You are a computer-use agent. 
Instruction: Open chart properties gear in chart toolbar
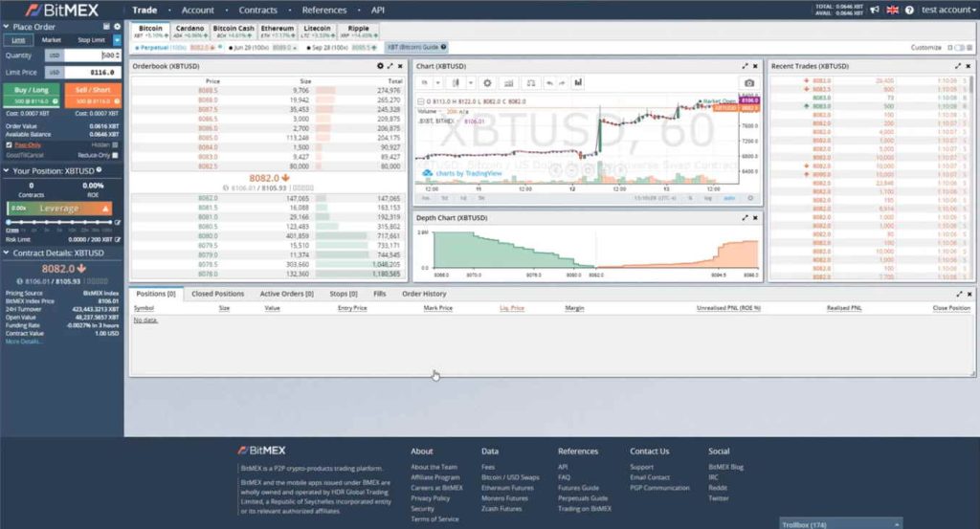487,83
